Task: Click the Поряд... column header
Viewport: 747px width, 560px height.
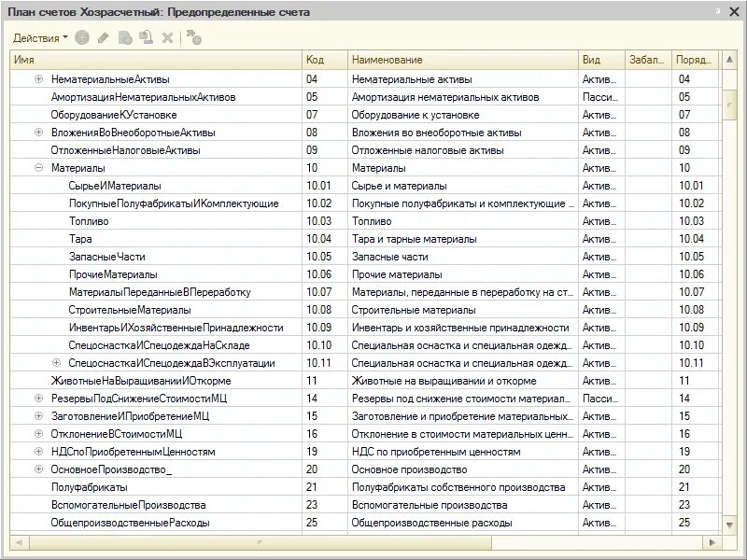Action: coord(695,60)
